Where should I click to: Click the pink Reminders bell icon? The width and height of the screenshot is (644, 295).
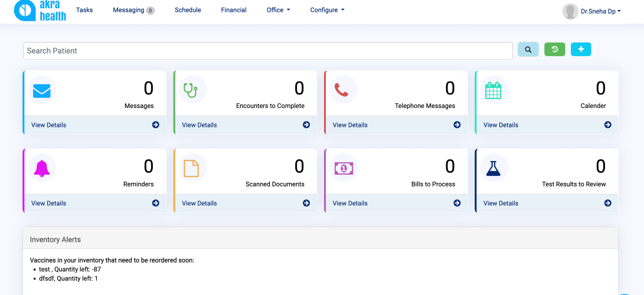tap(41, 168)
